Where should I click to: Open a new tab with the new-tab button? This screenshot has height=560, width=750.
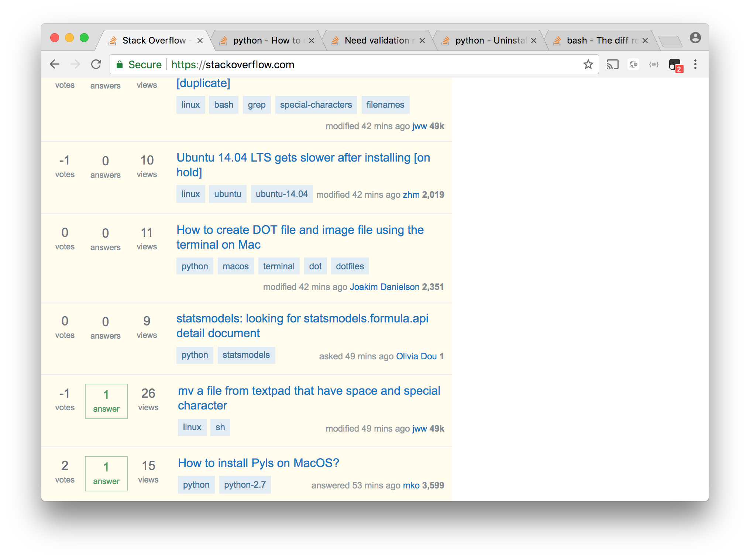click(x=670, y=41)
